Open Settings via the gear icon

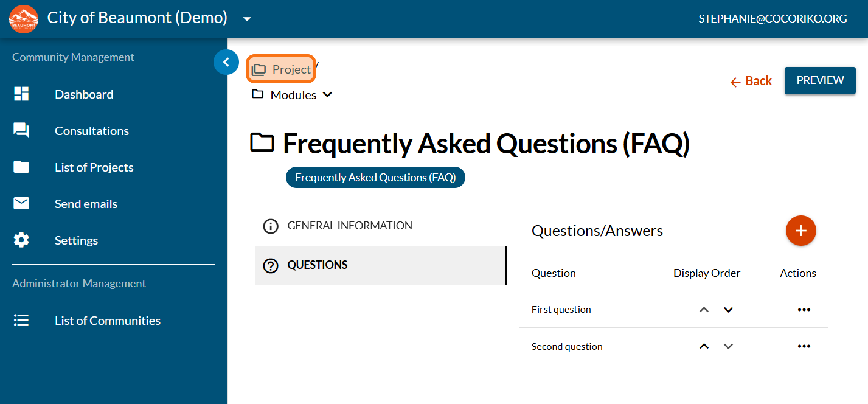(x=21, y=240)
